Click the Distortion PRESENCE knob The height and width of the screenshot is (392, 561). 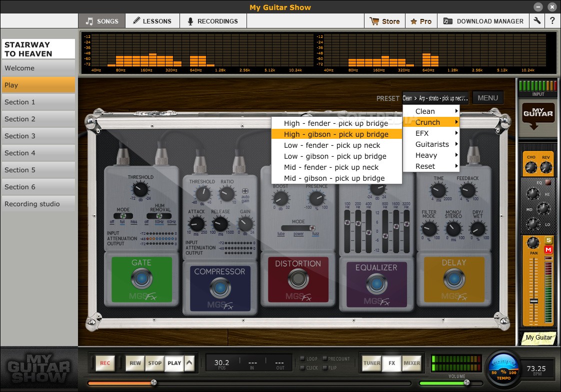pos(316,198)
